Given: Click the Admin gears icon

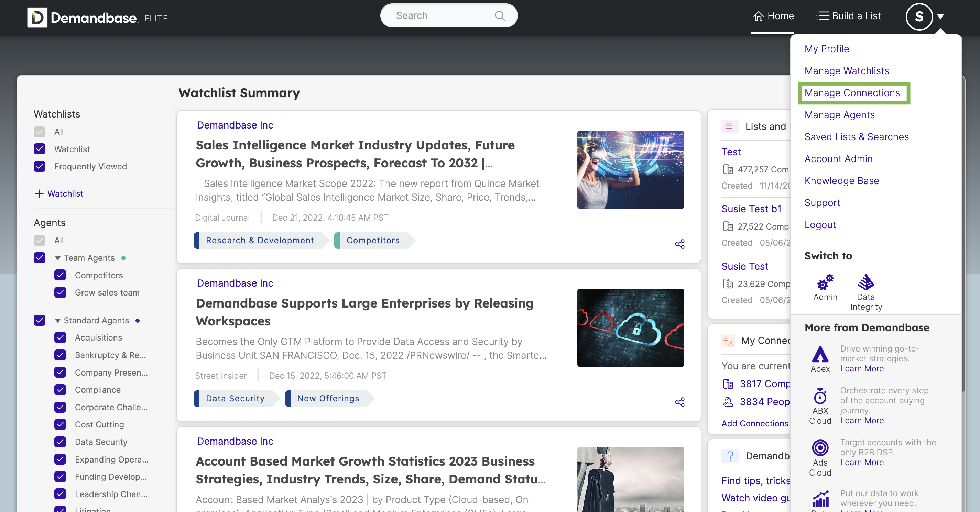Looking at the screenshot, I should (x=825, y=282).
